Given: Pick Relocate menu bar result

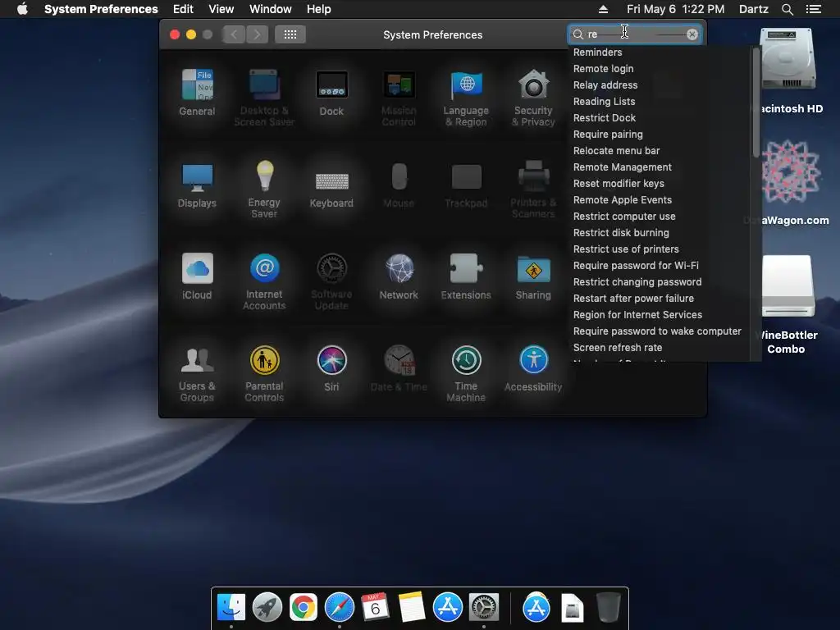Looking at the screenshot, I should (x=617, y=151).
